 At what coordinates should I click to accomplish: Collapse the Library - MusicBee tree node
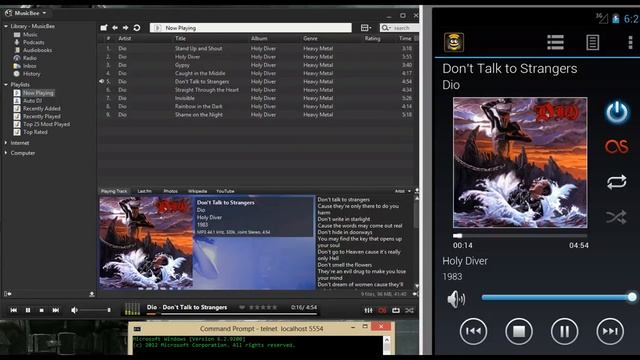tap(6, 26)
